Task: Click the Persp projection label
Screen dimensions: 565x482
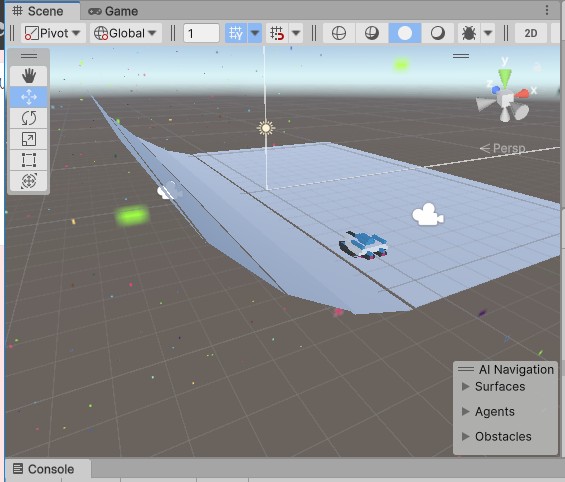Action: (503, 148)
